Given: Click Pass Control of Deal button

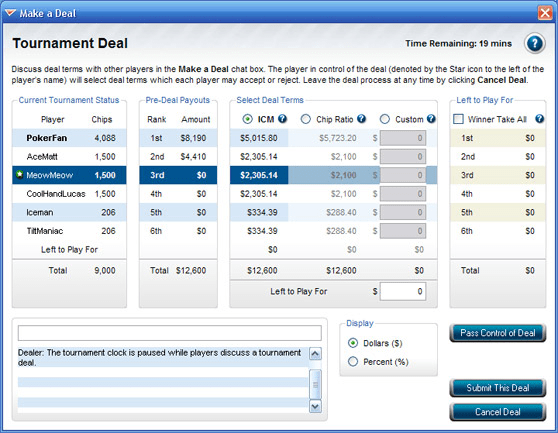Looking at the screenshot, I should tap(498, 333).
